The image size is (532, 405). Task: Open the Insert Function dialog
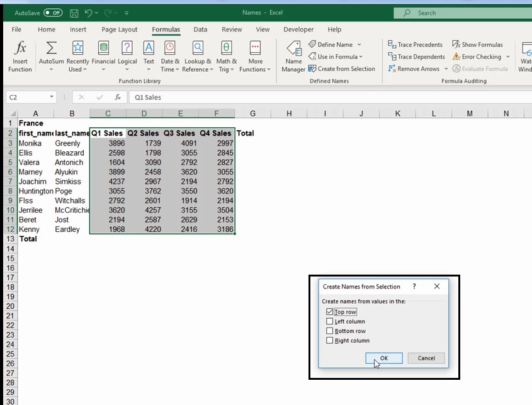[x=19, y=56]
